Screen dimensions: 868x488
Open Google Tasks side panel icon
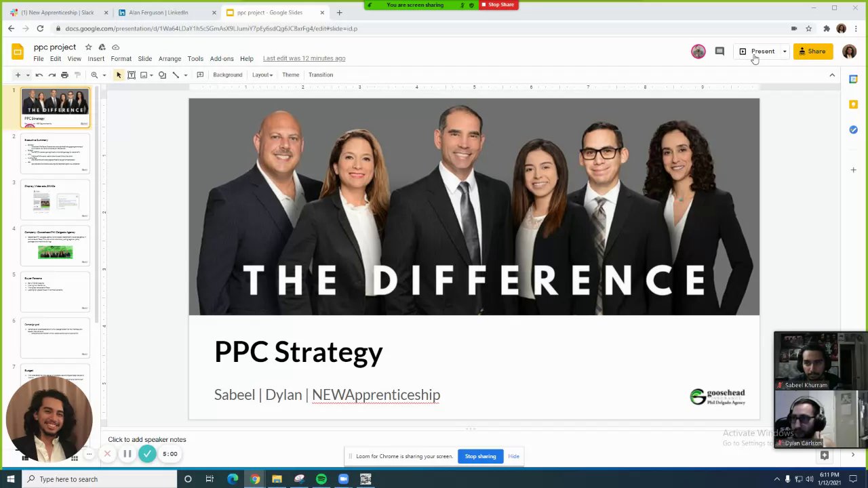853,129
